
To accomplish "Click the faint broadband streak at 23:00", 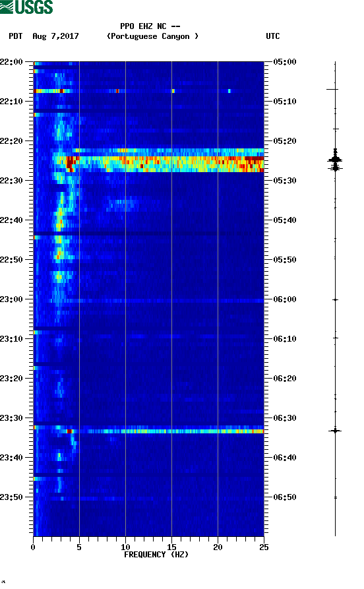I will 149,301.
